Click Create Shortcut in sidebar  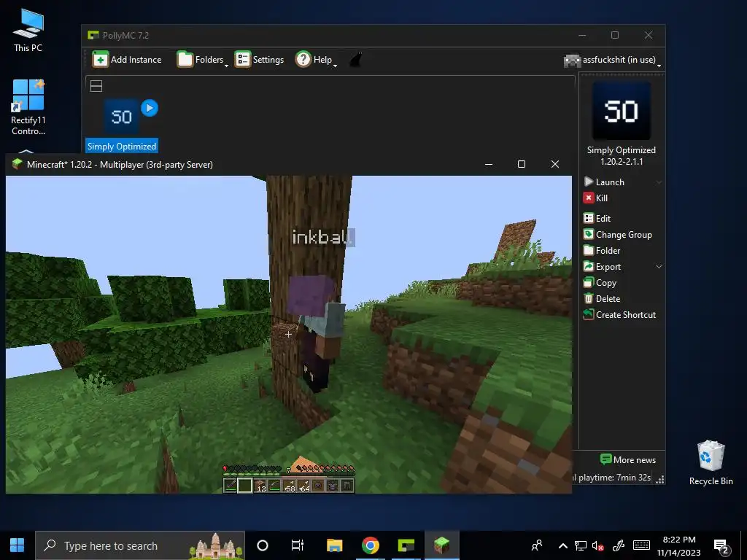click(620, 315)
